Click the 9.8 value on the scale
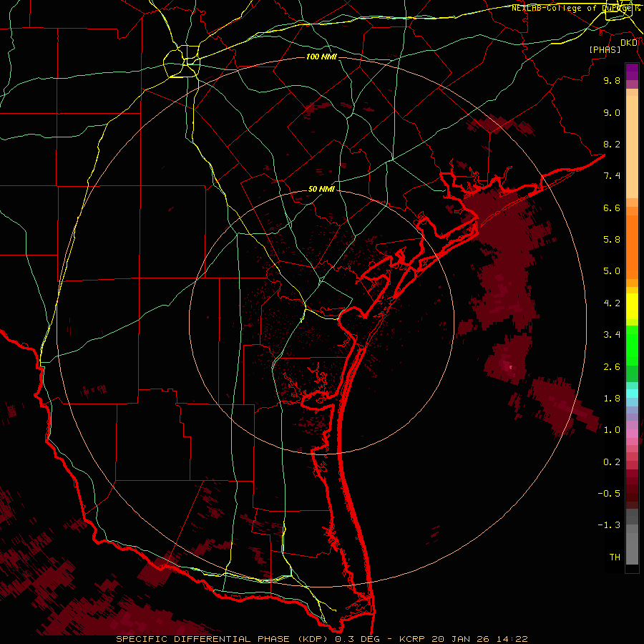This screenshot has height=644, width=644. tap(612, 80)
